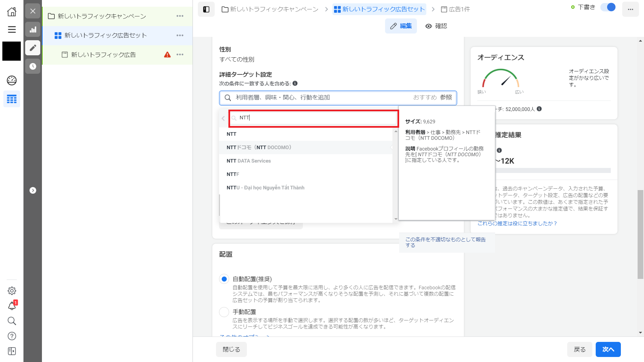Click info icon next to 次の条件に一致する人を含める
644x362 pixels.
295,83
